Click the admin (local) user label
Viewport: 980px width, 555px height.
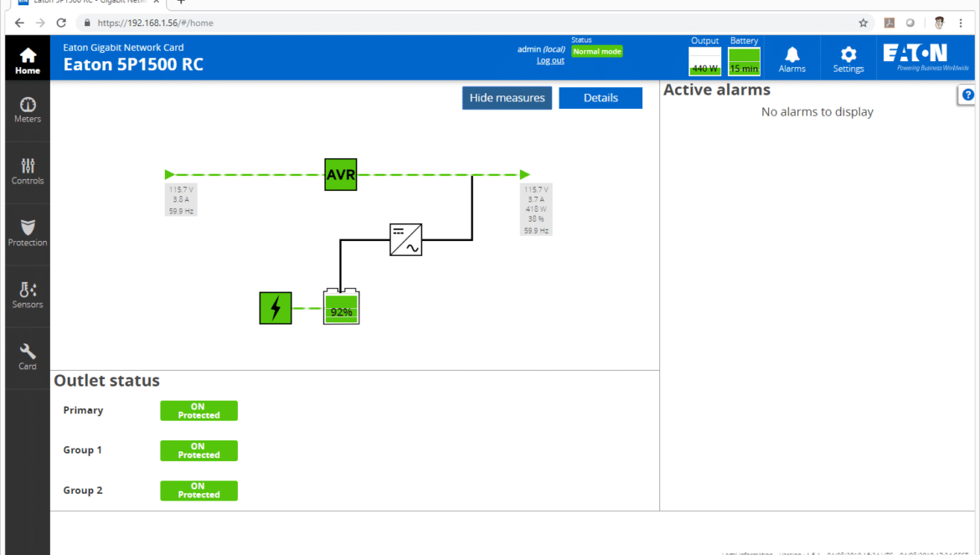coord(541,49)
